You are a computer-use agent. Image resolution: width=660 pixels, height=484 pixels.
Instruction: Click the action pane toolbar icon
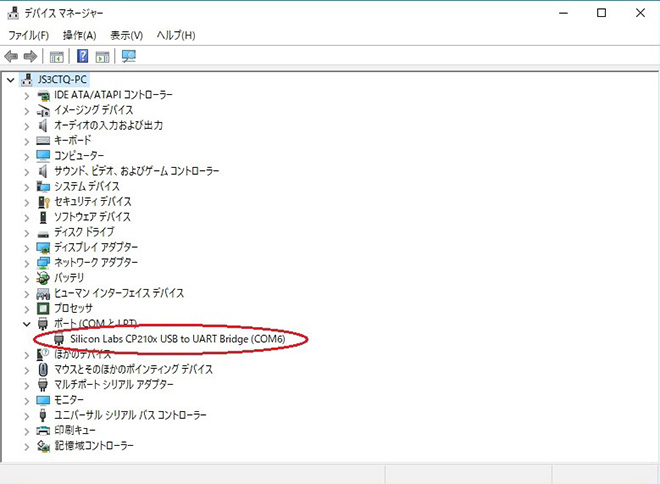point(102,56)
